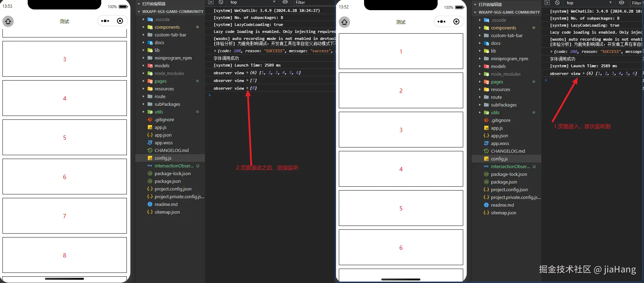Click console prompt arrow in left console
Screen dimensions: 644x283
[210, 95]
